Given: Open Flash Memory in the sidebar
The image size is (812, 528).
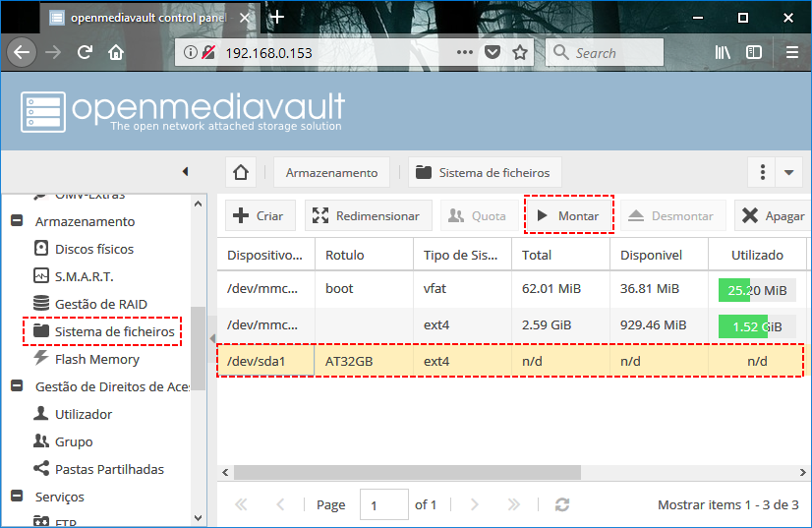Looking at the screenshot, I should click(x=97, y=359).
